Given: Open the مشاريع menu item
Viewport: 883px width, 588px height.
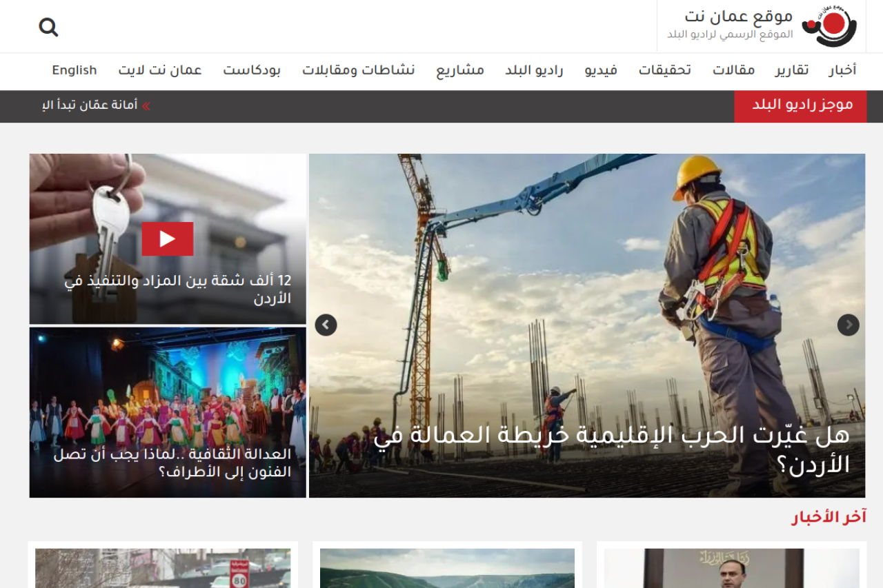Looking at the screenshot, I should (459, 70).
